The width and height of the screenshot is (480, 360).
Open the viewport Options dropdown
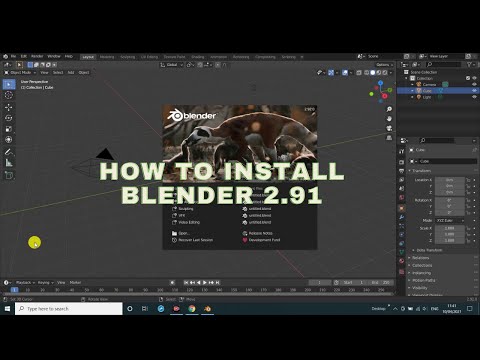[384, 65]
